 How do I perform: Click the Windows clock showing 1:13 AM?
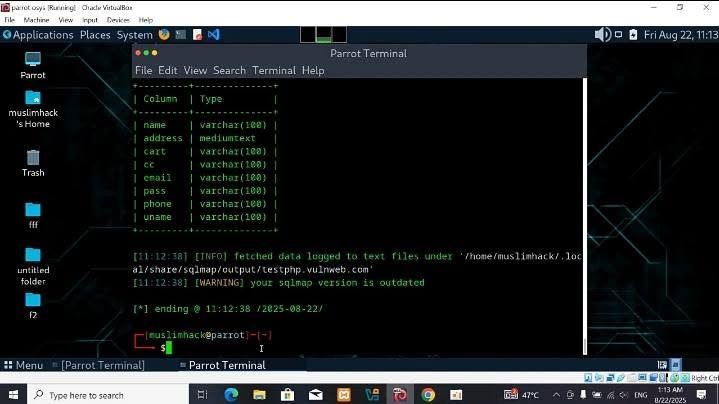click(x=670, y=394)
